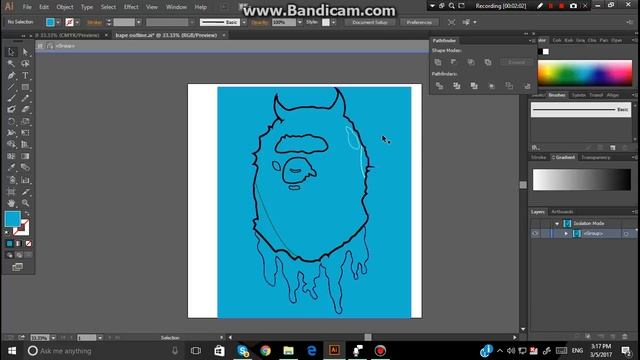Click the Exclude shape mode icon
Screen dimensions: 640x360
point(488,62)
